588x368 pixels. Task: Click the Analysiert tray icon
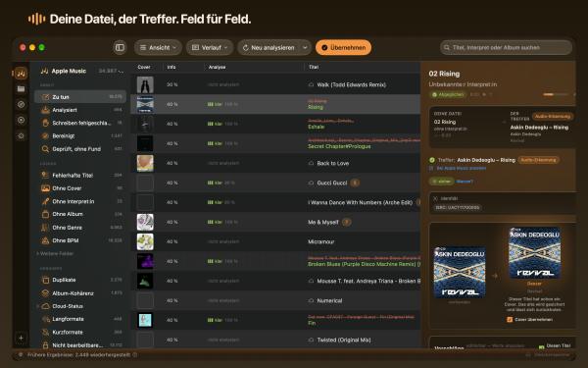coord(45,110)
